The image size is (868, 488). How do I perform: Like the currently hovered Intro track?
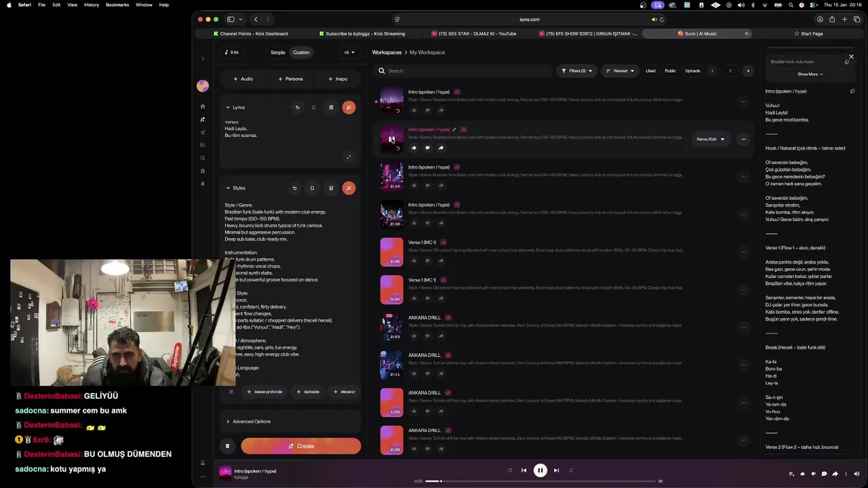click(414, 148)
